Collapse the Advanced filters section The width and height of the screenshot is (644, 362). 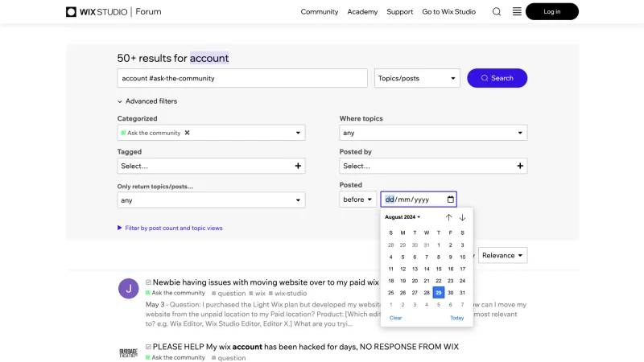(x=147, y=101)
